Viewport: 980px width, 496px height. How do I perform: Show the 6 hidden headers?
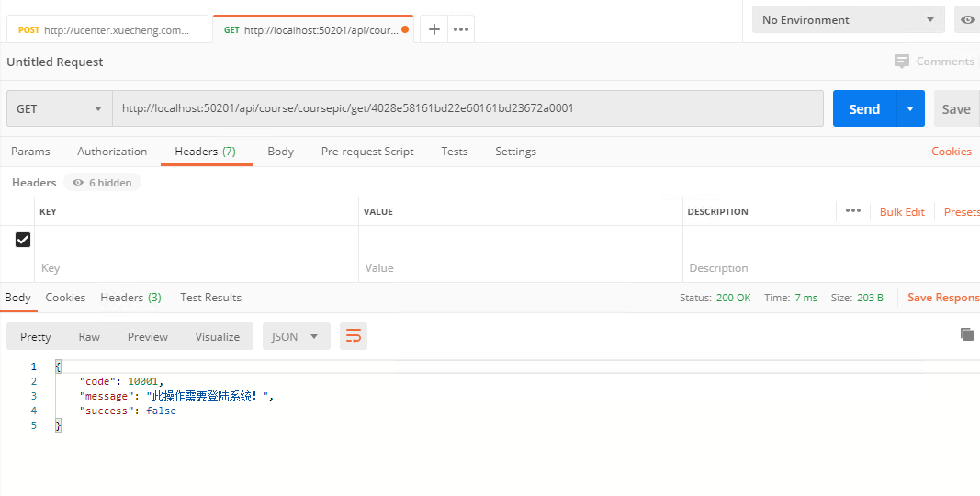[x=102, y=183]
